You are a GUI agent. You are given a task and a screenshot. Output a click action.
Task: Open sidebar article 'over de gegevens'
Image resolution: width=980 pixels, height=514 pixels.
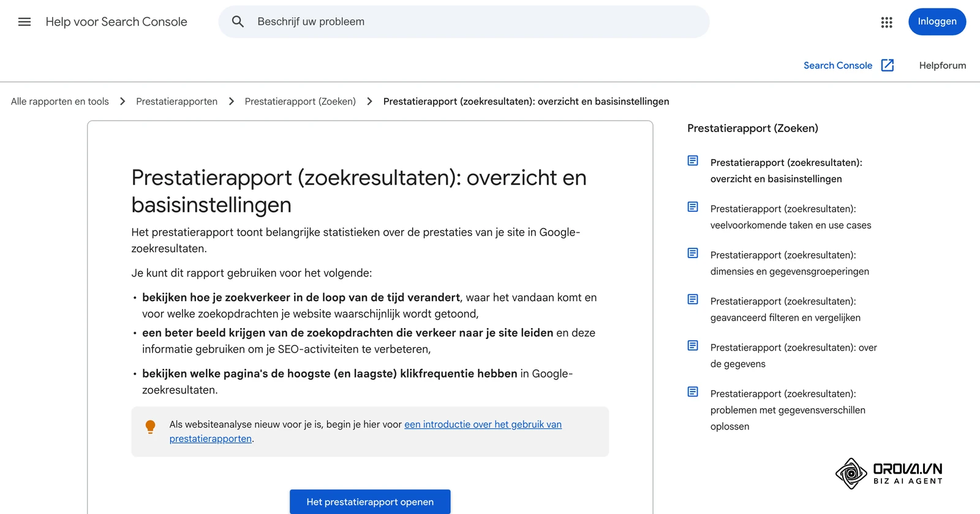(x=794, y=356)
